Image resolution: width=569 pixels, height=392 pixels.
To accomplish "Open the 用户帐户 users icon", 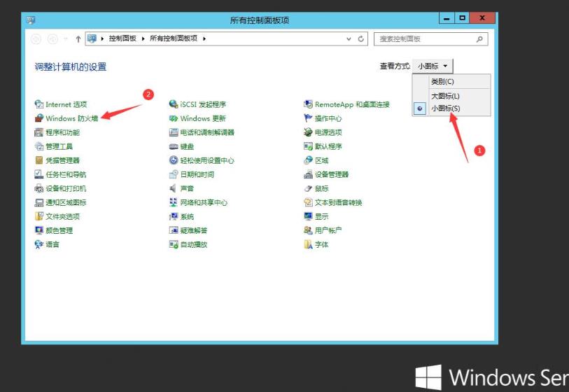I will (x=308, y=230).
